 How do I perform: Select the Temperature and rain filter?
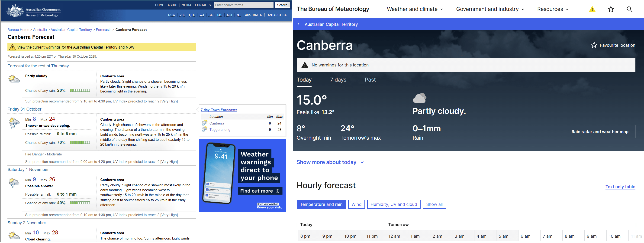(x=321, y=204)
